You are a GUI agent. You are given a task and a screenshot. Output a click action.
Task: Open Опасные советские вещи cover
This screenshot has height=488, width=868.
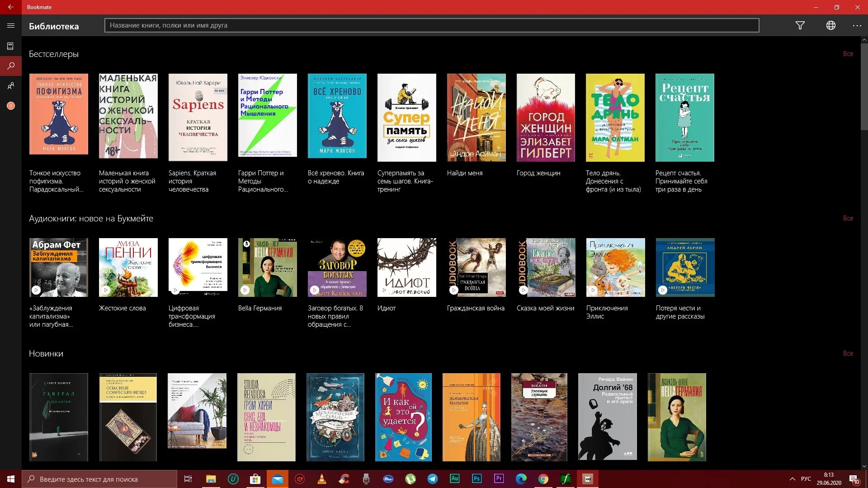128,417
